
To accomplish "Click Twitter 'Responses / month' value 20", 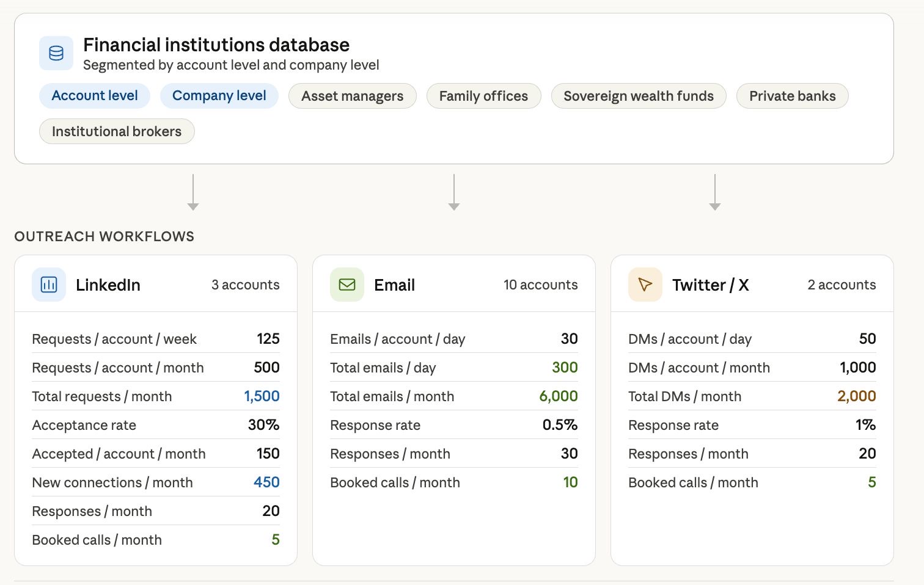I will pyautogui.click(x=868, y=454).
